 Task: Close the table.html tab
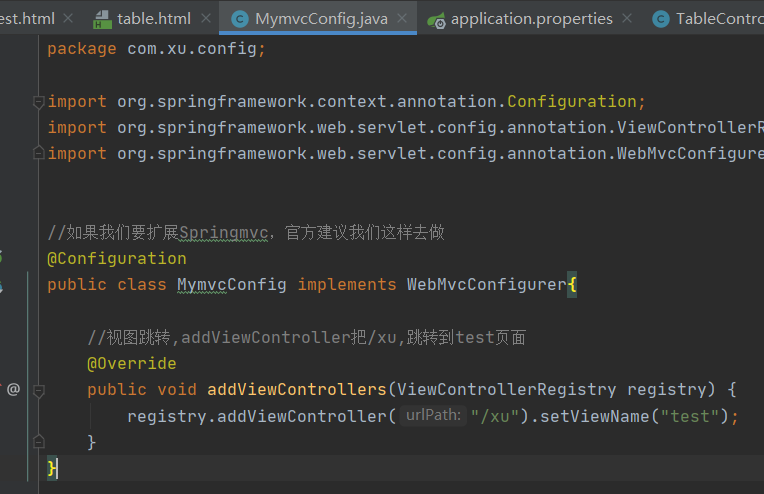pos(204,19)
